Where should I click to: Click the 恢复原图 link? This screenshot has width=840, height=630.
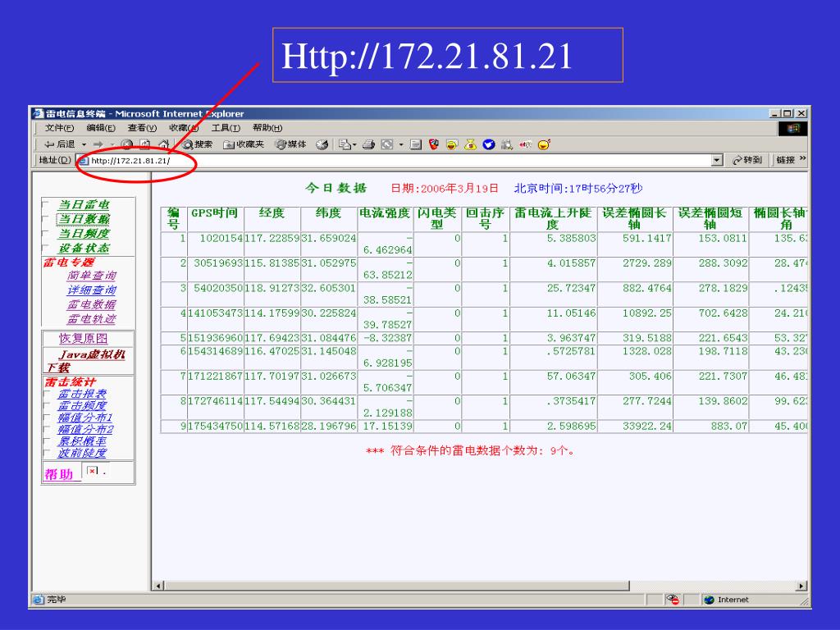83,339
